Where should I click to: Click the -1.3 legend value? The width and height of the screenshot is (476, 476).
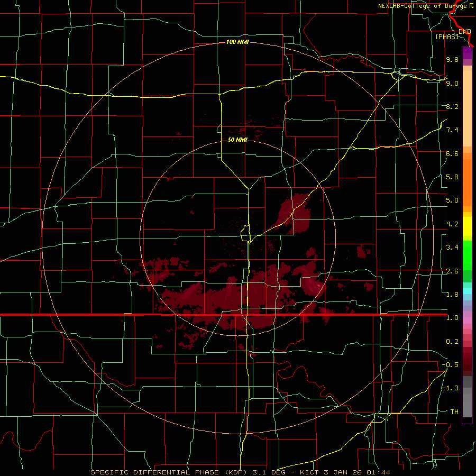click(450, 388)
